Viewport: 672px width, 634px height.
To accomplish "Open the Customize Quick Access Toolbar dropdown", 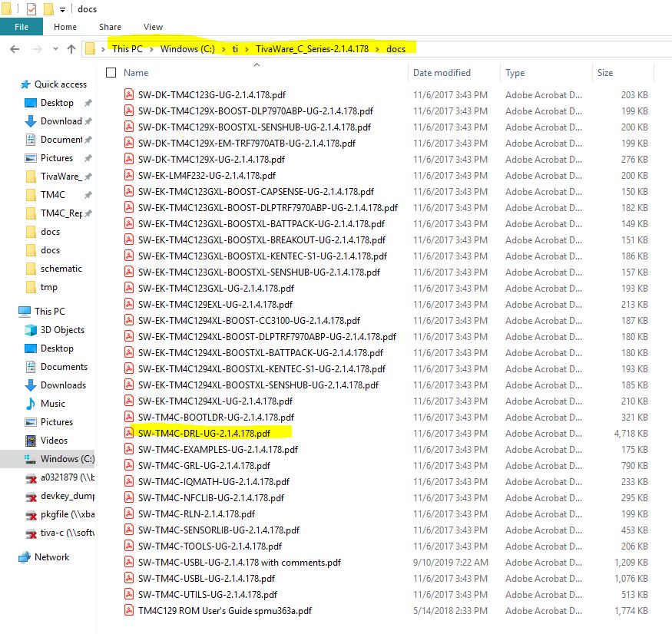I will pyautogui.click(x=62, y=9).
